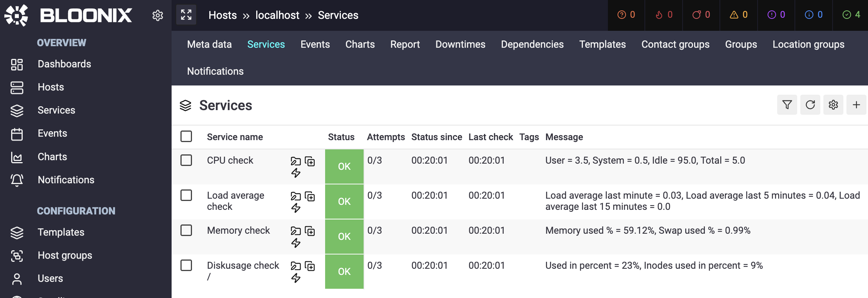Click lightning bolt for Diskusage check
868x298 pixels.
[x=295, y=278]
